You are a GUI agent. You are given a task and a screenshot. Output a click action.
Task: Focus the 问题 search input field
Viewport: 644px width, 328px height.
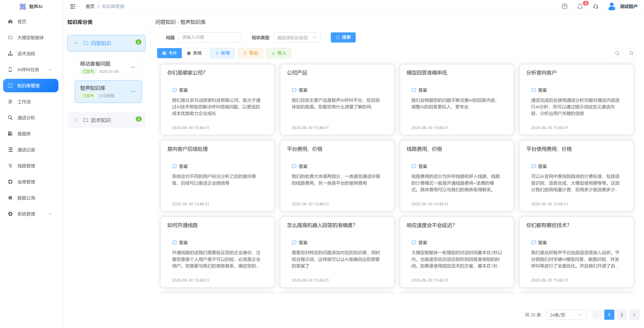tap(210, 37)
